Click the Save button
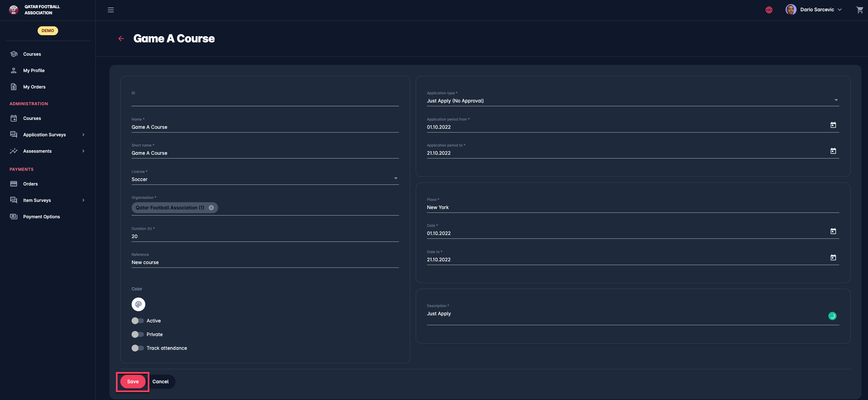Image resolution: width=868 pixels, height=400 pixels. point(133,382)
